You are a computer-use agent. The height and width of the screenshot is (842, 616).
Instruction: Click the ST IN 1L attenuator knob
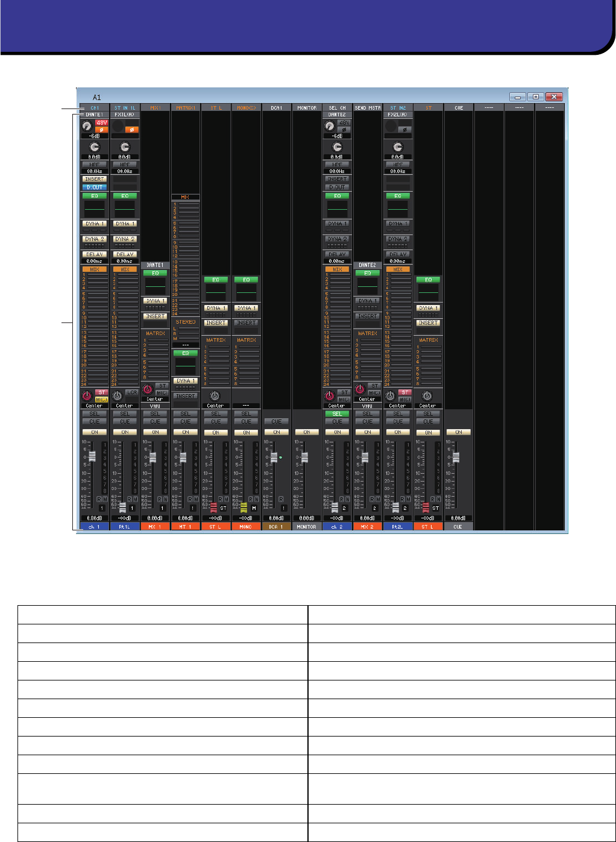[125, 147]
